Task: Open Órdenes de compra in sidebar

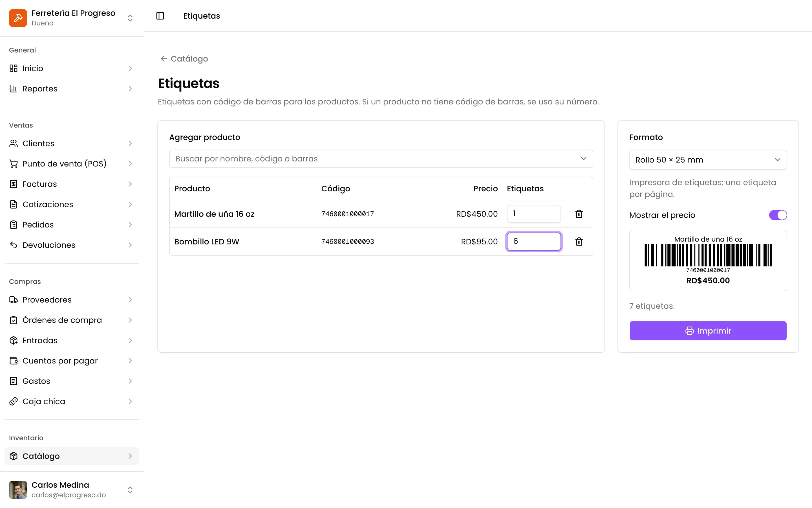Action: pyautogui.click(x=72, y=320)
